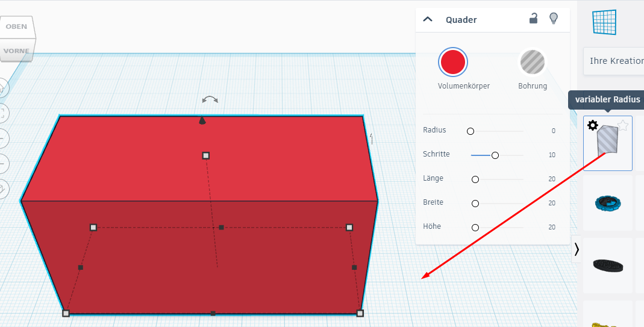Open the workplane grid tool icon
644x327 pixels.
pos(604,22)
